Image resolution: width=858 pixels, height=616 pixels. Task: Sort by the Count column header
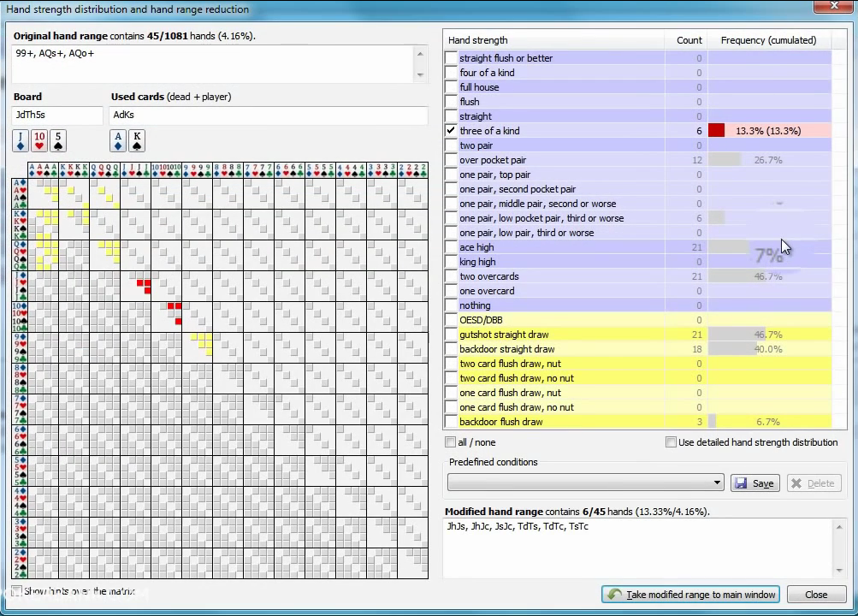coord(688,40)
